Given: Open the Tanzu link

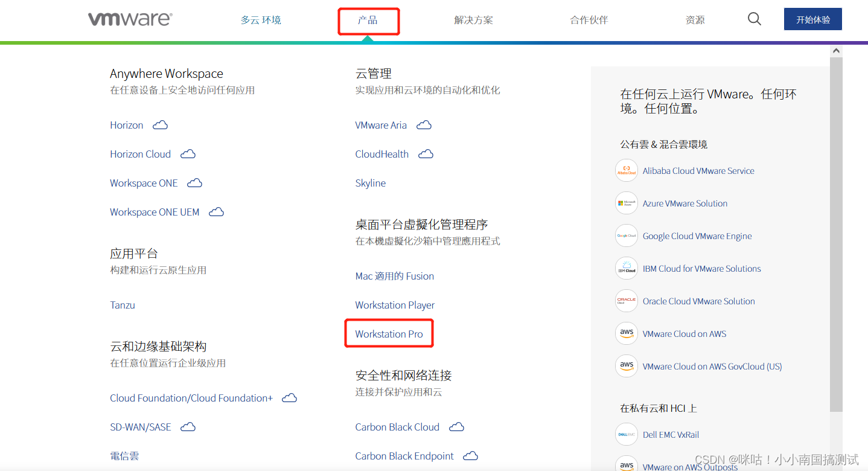Looking at the screenshot, I should tap(122, 304).
